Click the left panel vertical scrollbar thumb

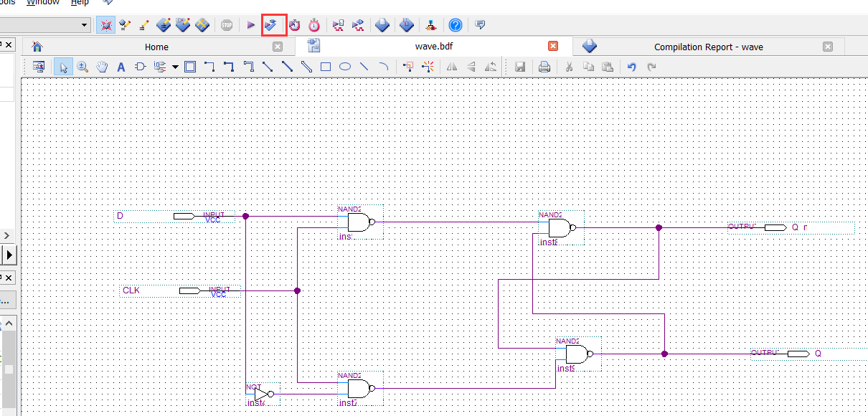(x=9, y=369)
